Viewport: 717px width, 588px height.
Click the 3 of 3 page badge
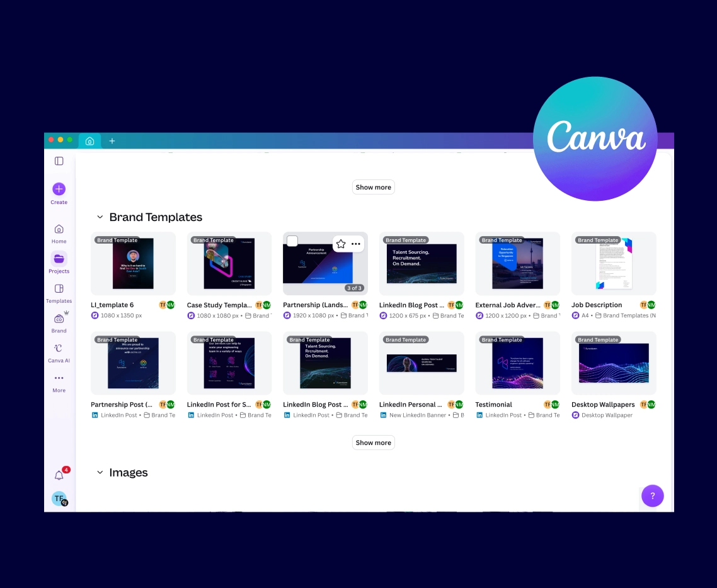pyautogui.click(x=354, y=288)
